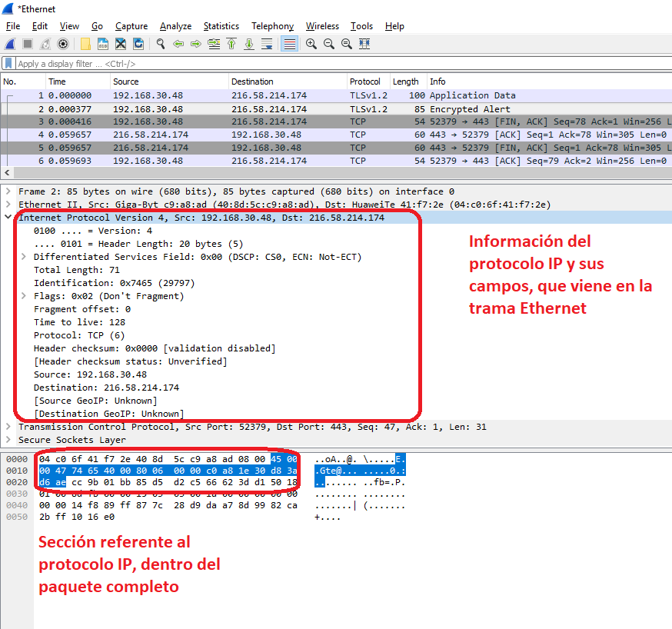
Task: Expand Transmission Control Protocol details
Action: click(8, 427)
